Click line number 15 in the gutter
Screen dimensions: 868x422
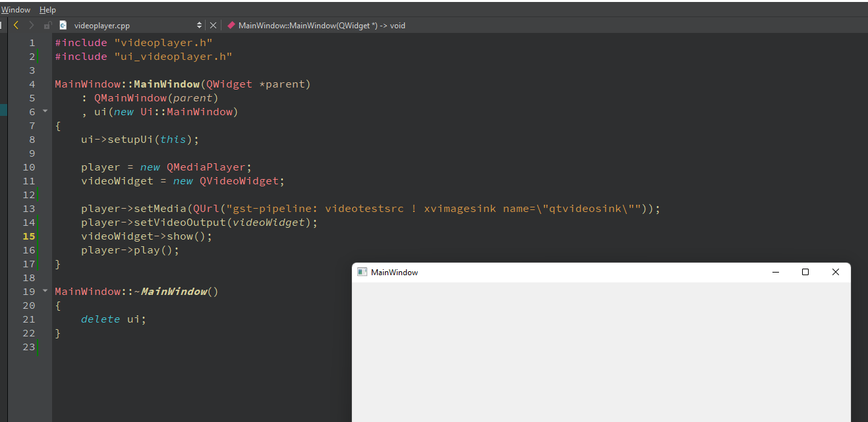click(28, 236)
